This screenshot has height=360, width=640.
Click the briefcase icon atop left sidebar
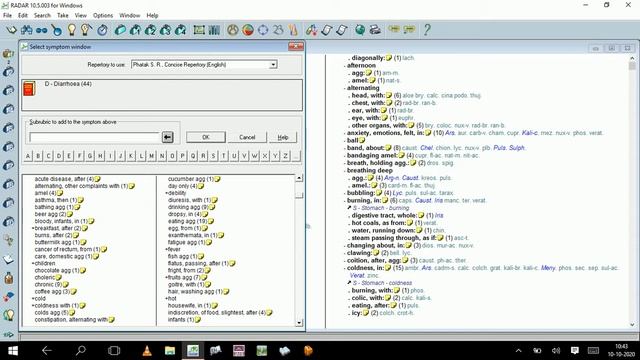[8, 53]
